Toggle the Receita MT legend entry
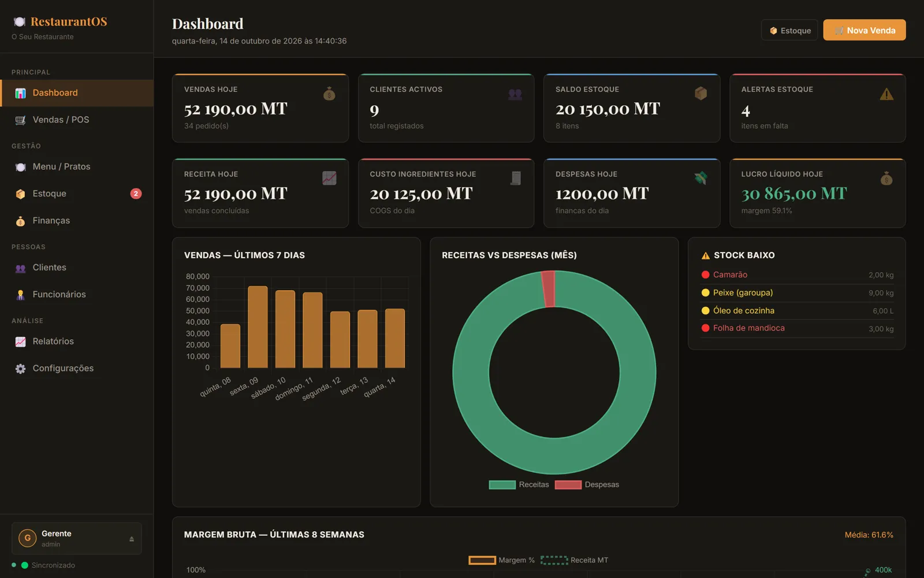The image size is (924, 578). click(574, 560)
